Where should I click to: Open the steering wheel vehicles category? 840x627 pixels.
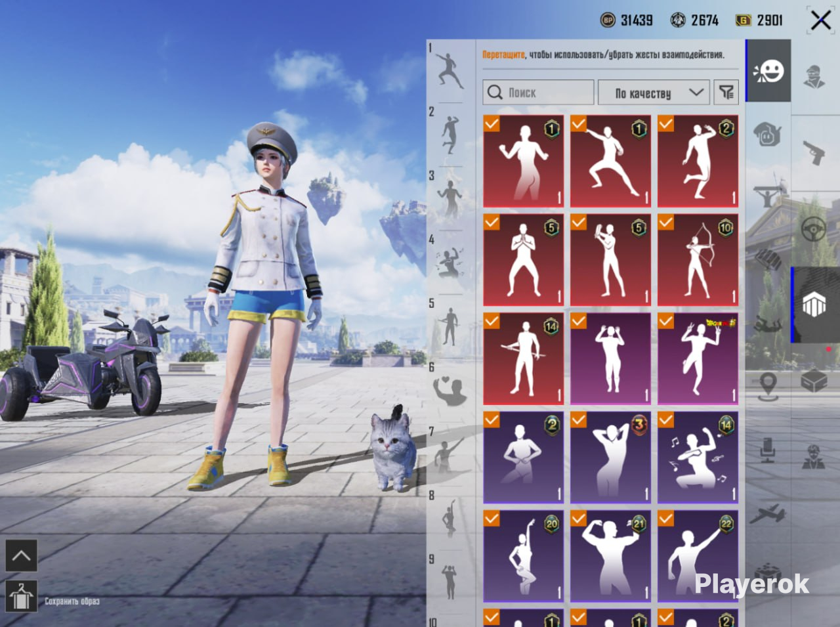click(814, 230)
